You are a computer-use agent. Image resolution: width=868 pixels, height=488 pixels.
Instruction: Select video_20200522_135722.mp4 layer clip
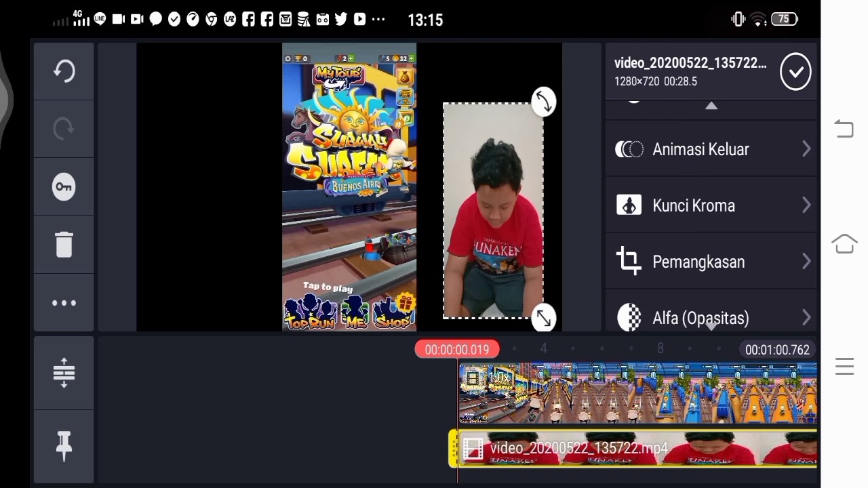tap(637, 449)
